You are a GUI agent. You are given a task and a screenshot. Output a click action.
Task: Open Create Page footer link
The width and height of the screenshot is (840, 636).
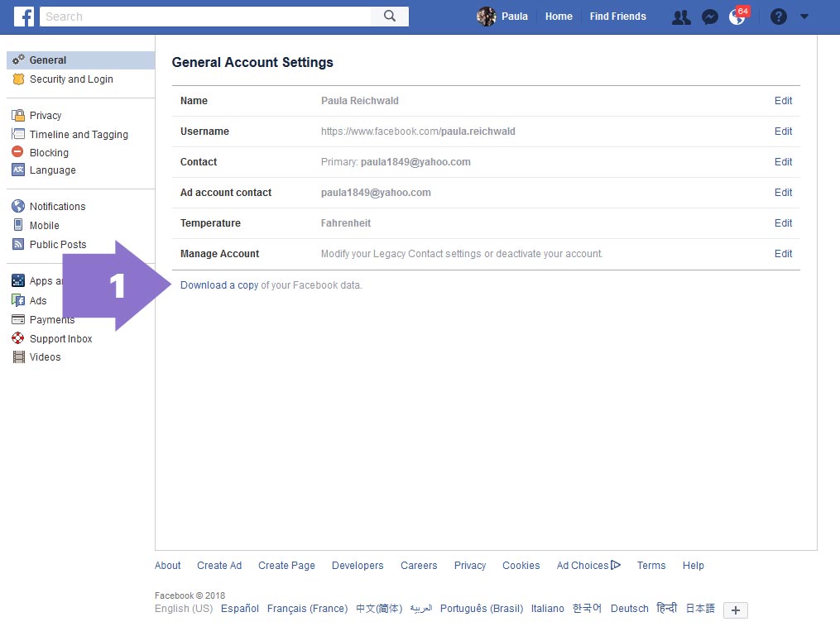tap(286, 566)
